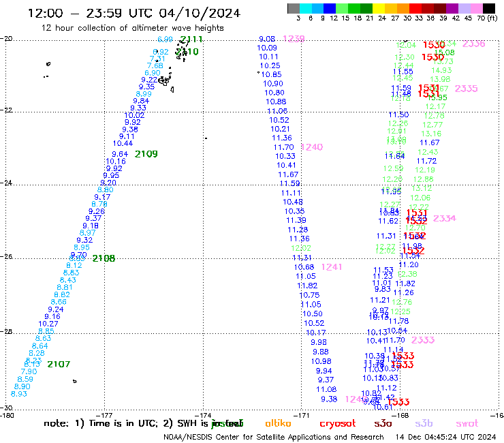Click the -174 longitude axis label
504x443 pixels.
tap(203, 415)
